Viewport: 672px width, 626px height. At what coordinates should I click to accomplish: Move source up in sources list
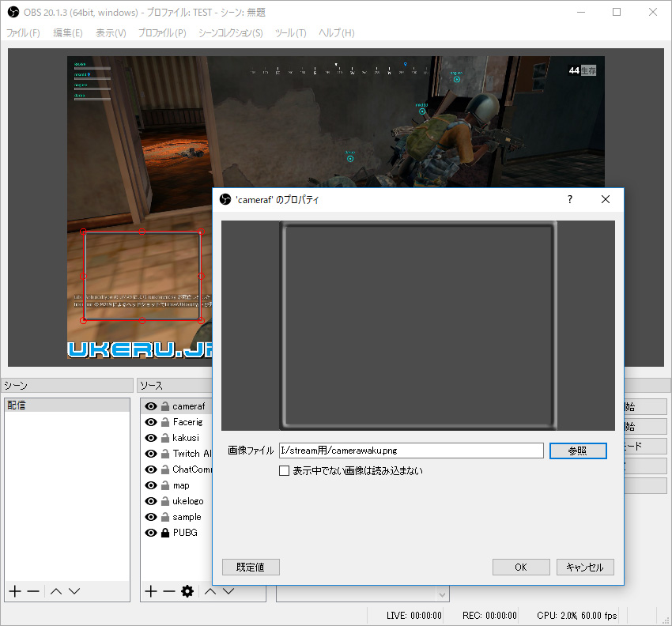click(210, 591)
